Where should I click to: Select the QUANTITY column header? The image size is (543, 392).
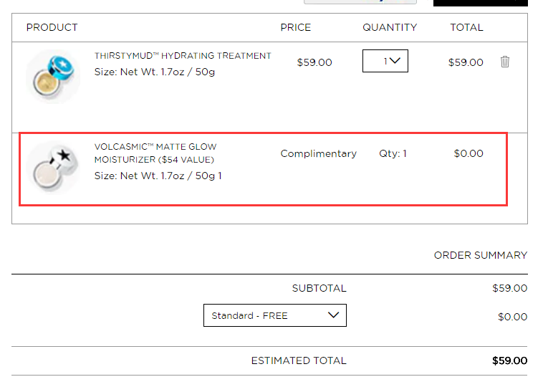[390, 27]
